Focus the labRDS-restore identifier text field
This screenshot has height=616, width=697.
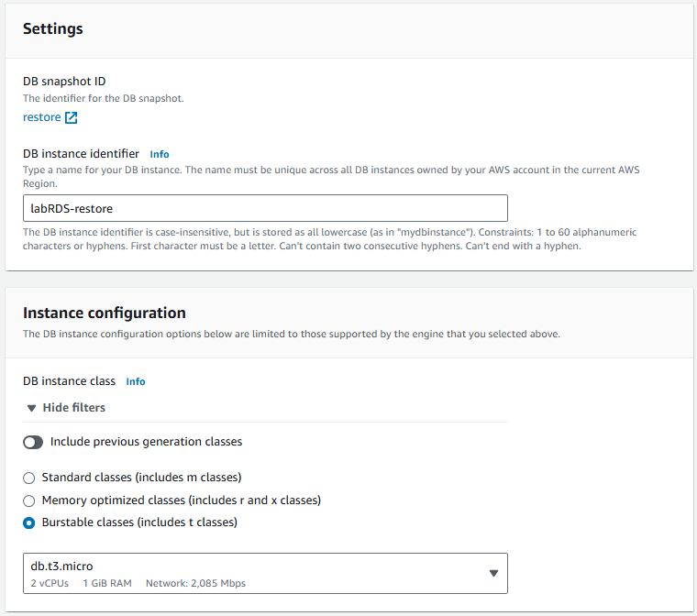point(265,208)
